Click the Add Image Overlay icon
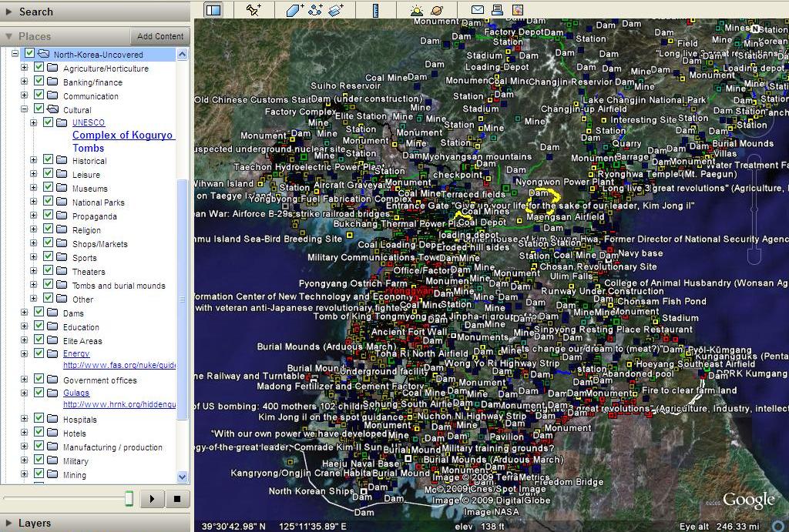Screen dimensions: 789x532 tap(336, 10)
